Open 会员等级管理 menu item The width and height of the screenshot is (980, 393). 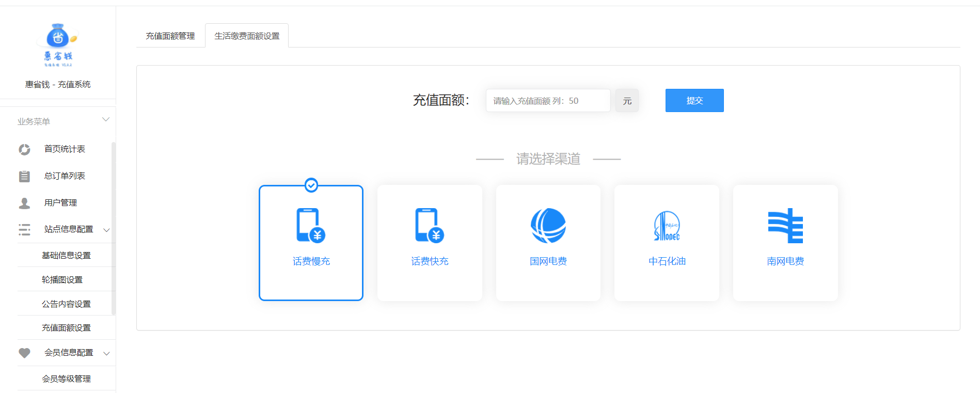coord(66,379)
